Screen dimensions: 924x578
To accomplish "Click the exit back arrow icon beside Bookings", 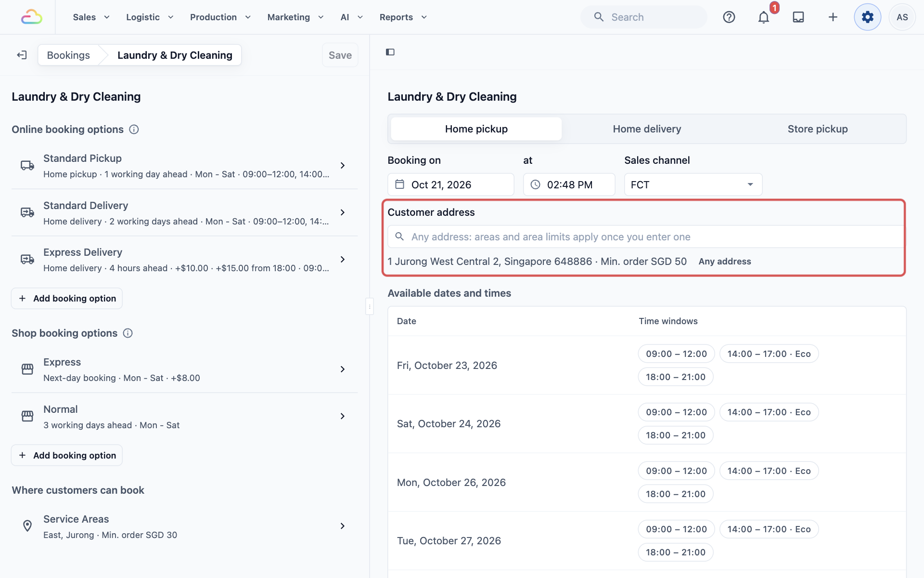I will [22, 55].
